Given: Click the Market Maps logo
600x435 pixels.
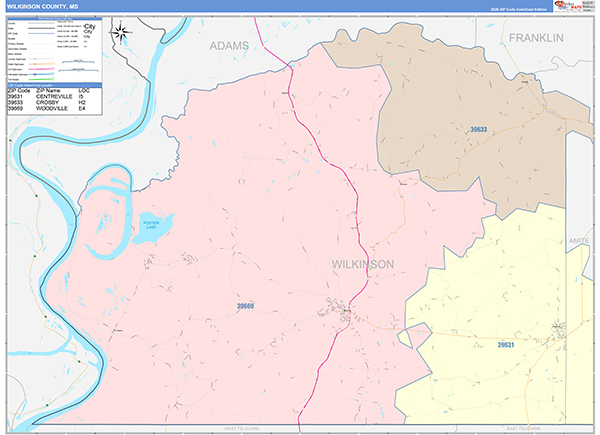Looking at the screenshot, I should coord(568,7).
